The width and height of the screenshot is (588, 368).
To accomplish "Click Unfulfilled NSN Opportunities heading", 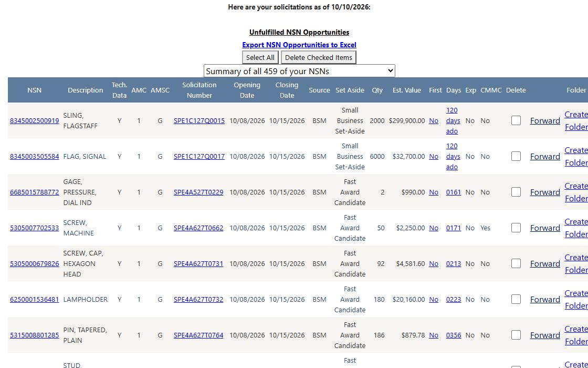I will point(299,32).
